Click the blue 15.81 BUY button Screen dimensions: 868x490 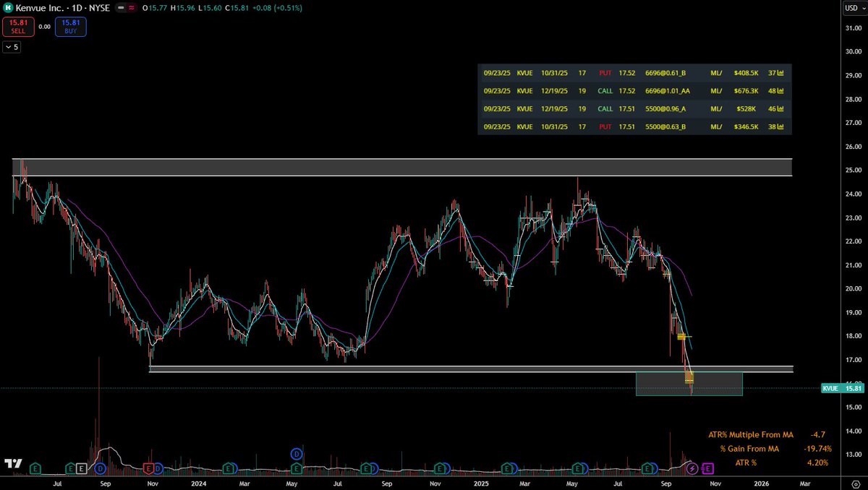pos(71,27)
